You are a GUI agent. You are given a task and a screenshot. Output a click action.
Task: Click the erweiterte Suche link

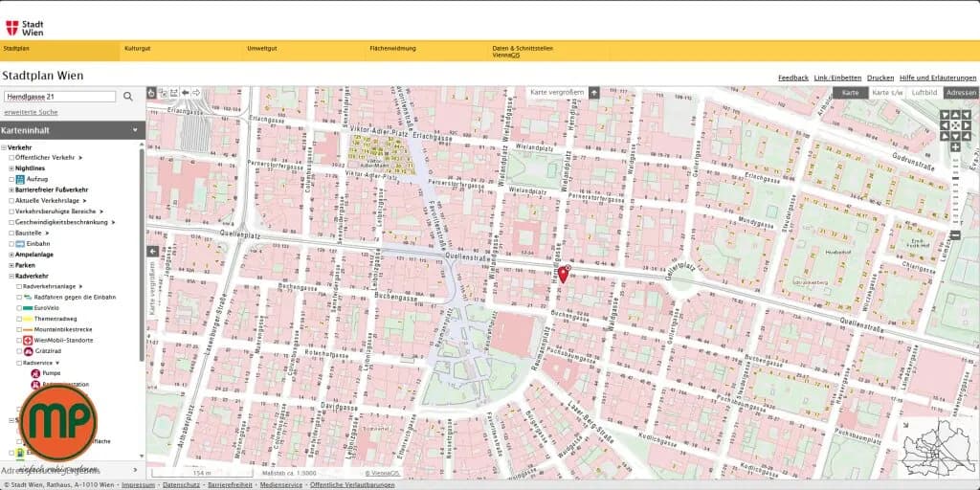[31, 113]
